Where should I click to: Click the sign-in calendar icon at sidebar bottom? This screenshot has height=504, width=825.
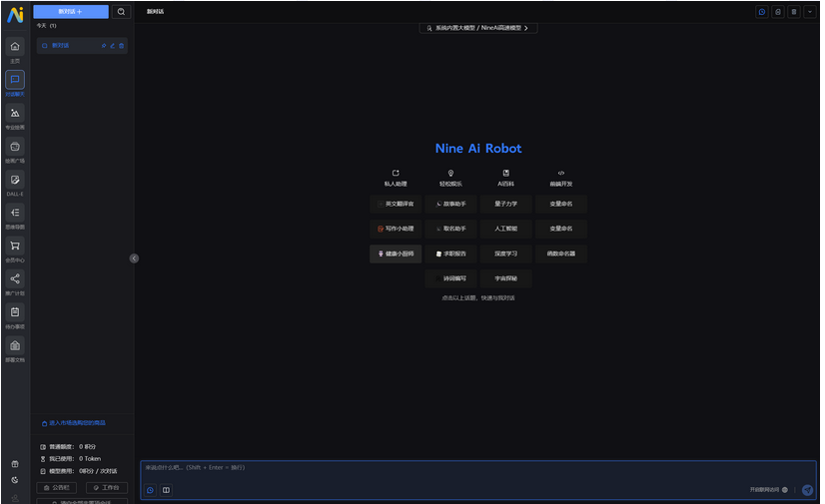coord(15,464)
